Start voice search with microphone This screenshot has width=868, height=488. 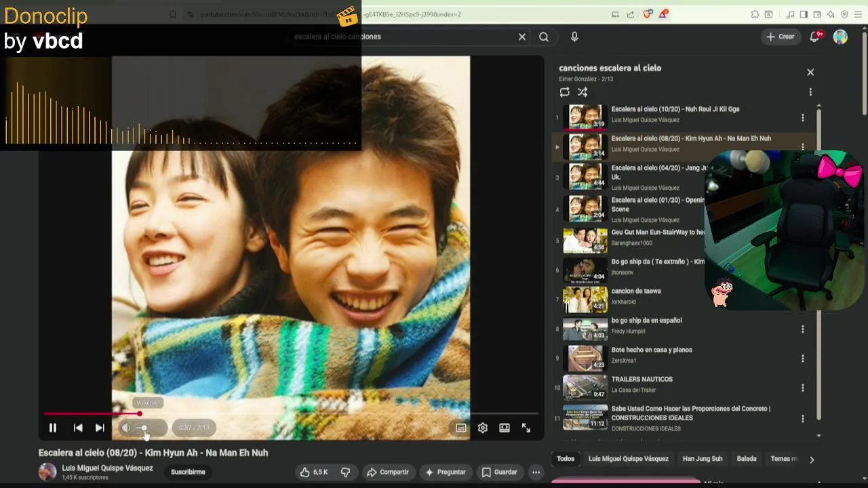point(574,37)
